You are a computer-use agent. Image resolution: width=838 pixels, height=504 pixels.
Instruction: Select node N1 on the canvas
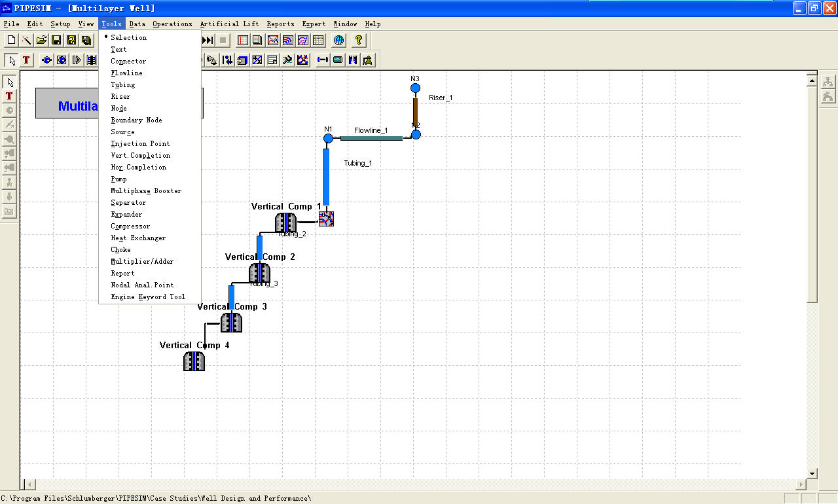329,138
